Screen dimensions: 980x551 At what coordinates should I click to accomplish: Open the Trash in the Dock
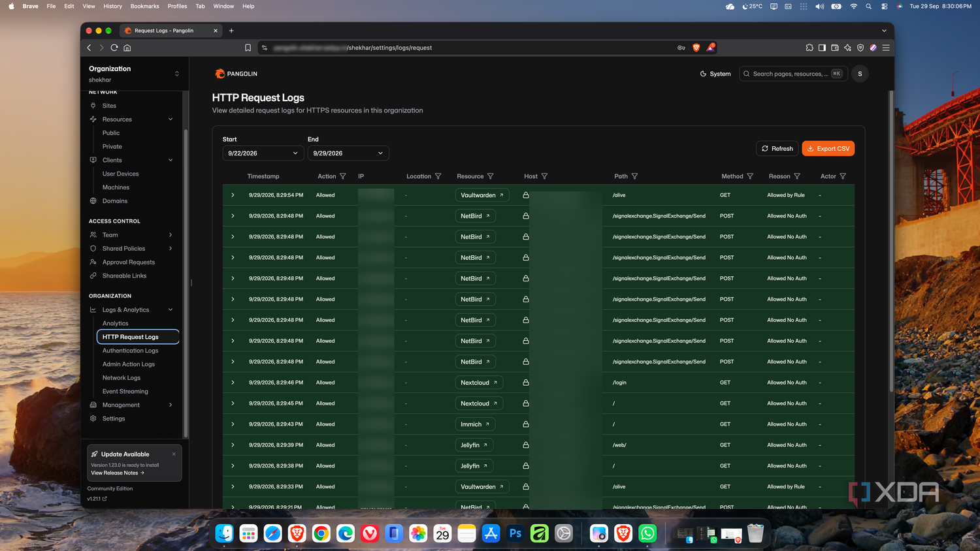coord(755,533)
